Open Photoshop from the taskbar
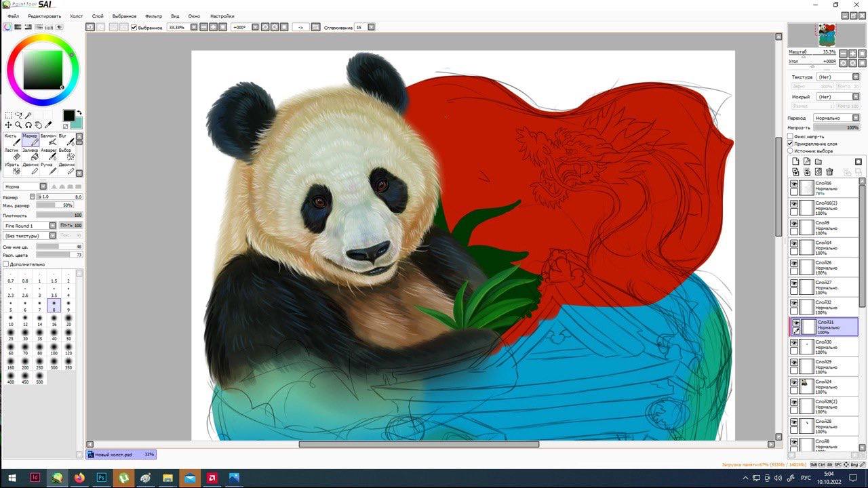The image size is (868, 488). [101, 478]
